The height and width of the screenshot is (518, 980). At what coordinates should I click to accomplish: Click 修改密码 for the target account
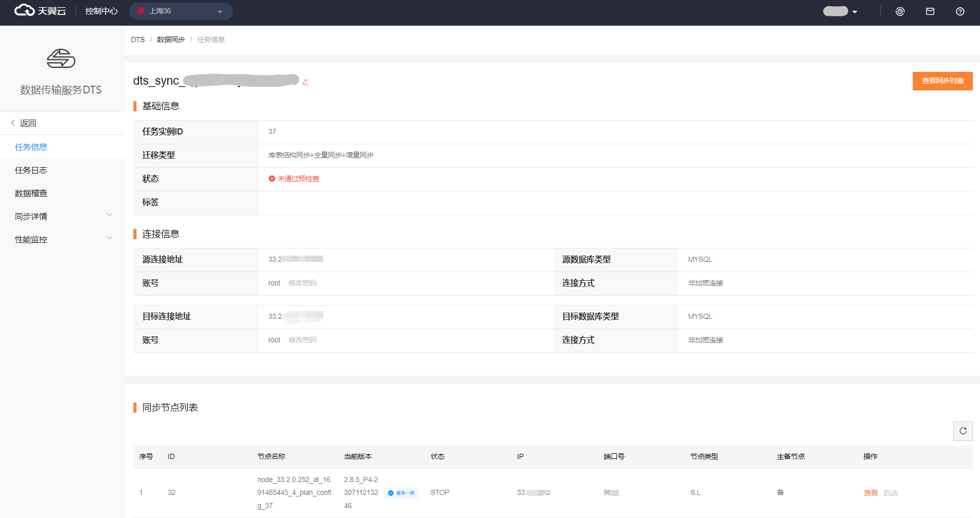click(x=302, y=340)
